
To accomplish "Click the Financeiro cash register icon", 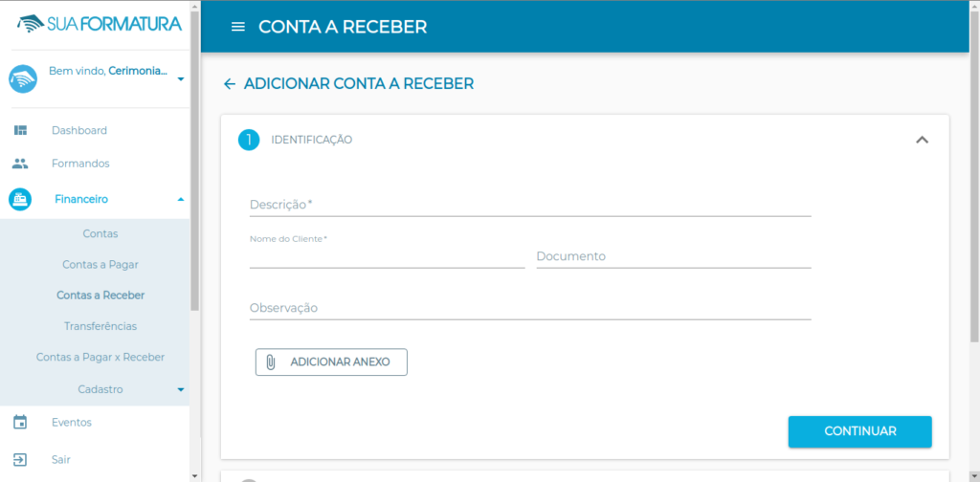I will click(20, 199).
